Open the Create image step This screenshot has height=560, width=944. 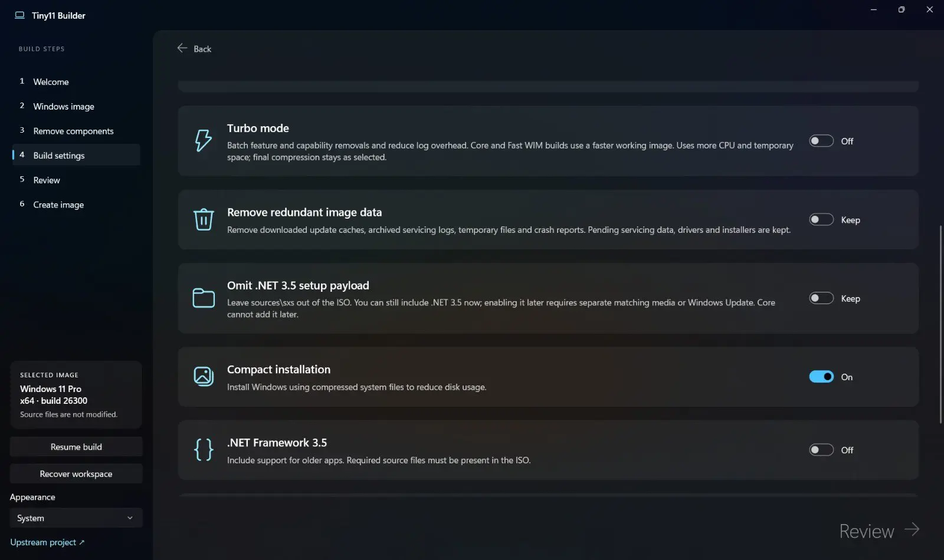[x=76, y=205]
